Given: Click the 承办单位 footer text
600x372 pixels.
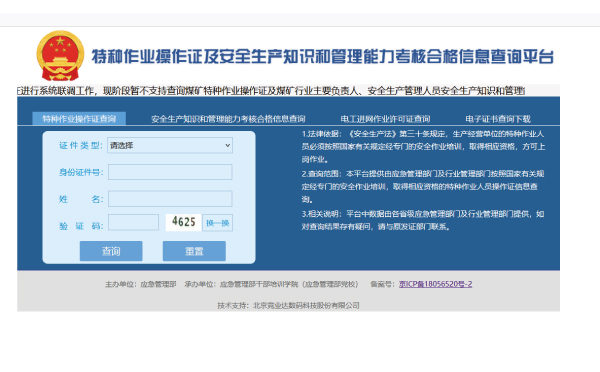Looking at the screenshot, I should pyautogui.click(x=271, y=284).
